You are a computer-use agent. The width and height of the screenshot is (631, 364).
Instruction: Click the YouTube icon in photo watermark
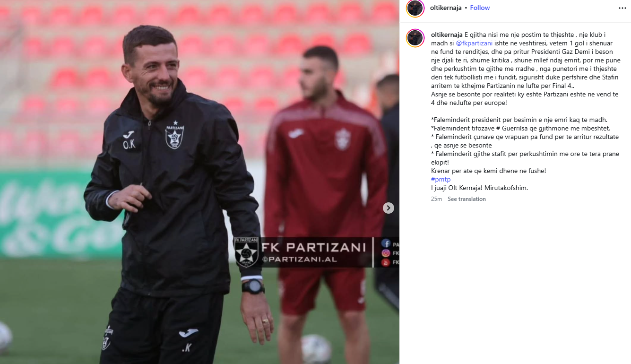point(386,262)
